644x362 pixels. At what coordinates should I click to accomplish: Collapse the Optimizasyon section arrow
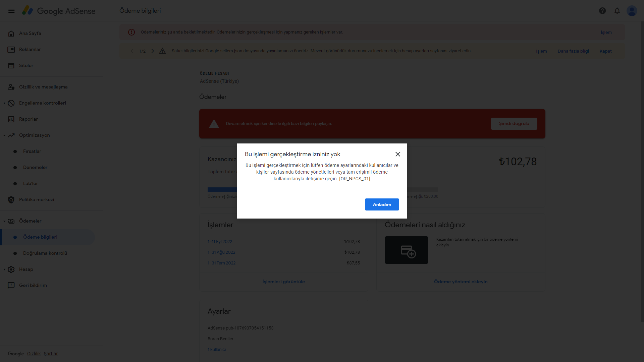[4, 135]
